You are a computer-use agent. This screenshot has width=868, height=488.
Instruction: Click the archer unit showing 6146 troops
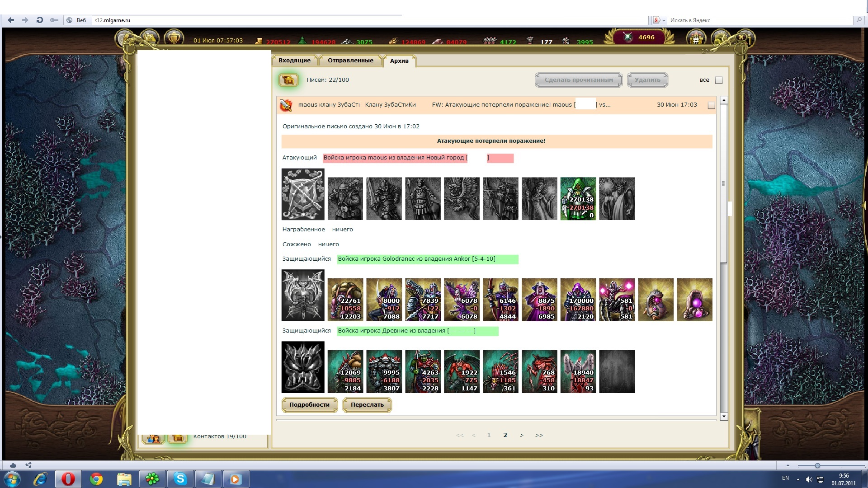pos(500,300)
